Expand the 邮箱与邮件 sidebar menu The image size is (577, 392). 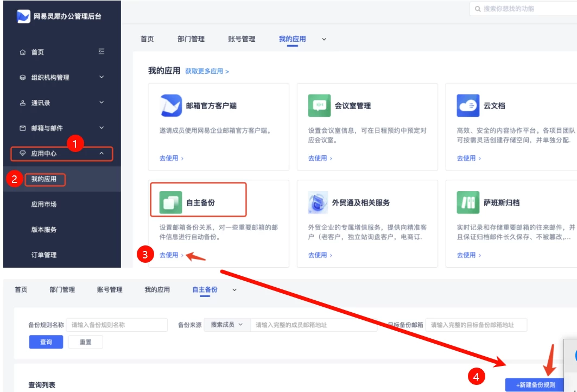[102, 128]
